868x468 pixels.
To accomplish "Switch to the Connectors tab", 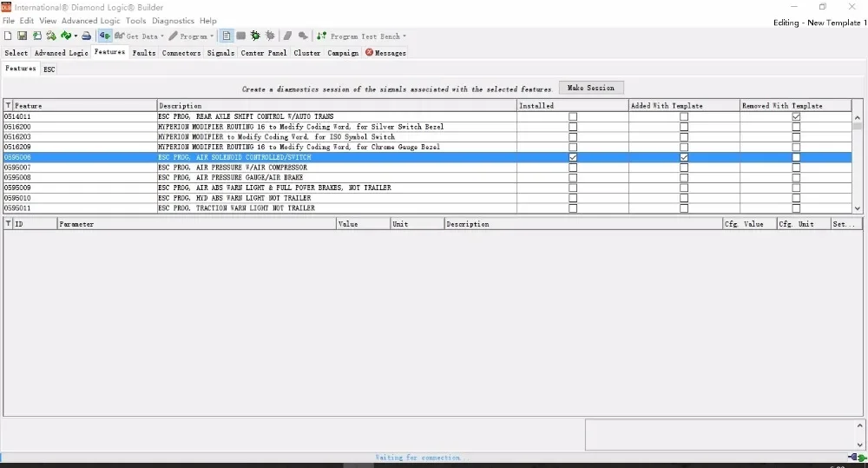I will (181, 53).
